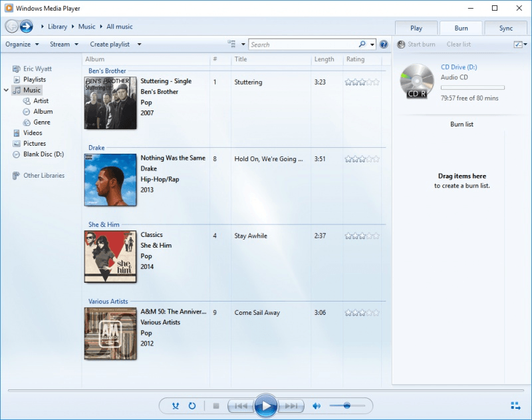Image resolution: width=532 pixels, height=420 pixels.
Task: Select the track Come Sail Away
Action: 257,313
